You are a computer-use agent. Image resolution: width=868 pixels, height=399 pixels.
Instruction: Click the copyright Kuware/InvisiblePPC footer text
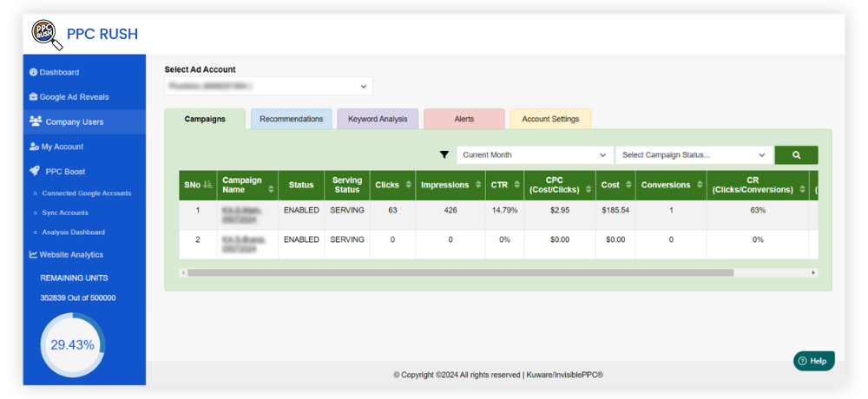coord(498,375)
